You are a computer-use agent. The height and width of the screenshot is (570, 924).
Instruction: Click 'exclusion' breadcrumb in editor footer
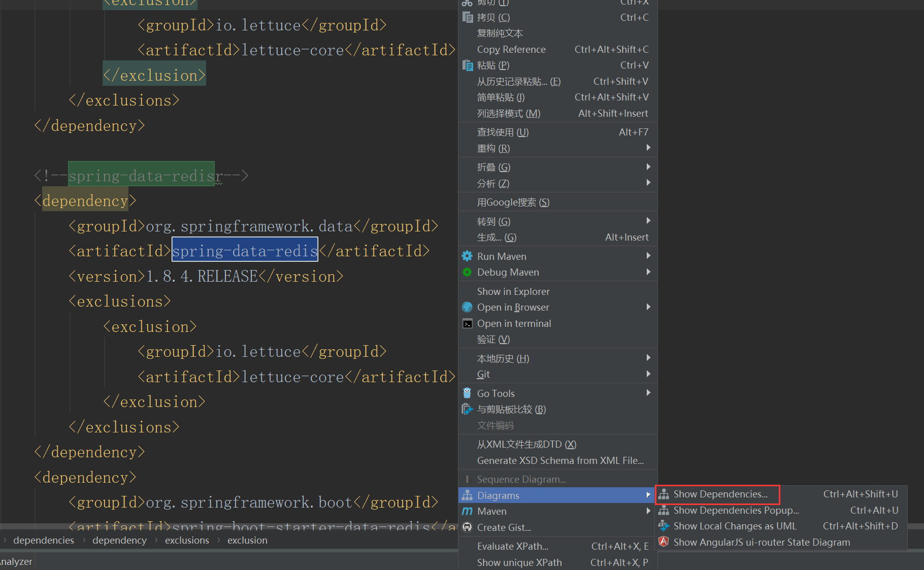click(247, 540)
